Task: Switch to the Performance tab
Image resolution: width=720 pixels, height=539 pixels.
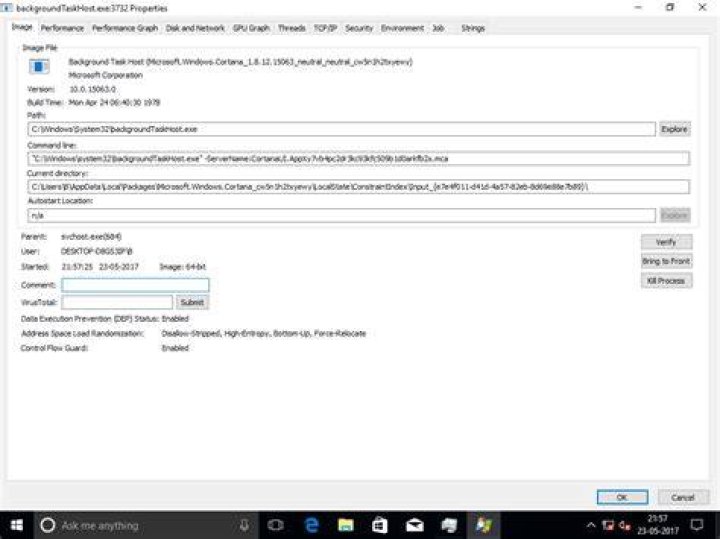Action: point(62,28)
